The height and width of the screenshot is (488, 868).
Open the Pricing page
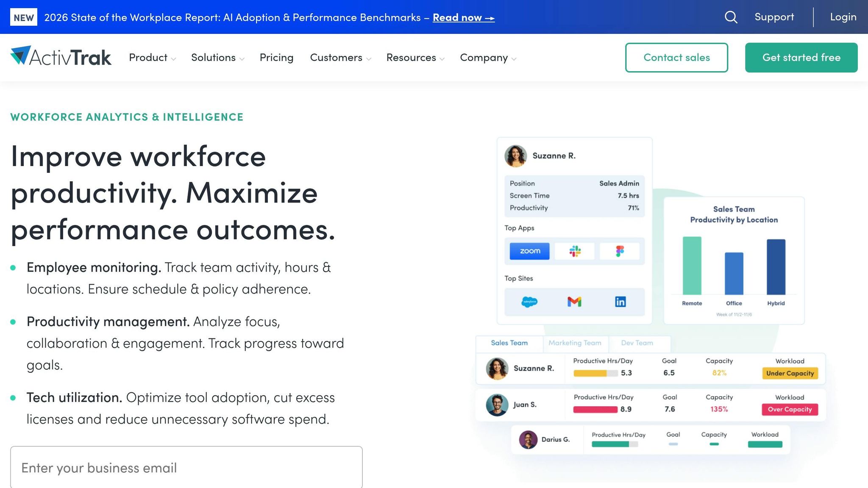pos(276,58)
